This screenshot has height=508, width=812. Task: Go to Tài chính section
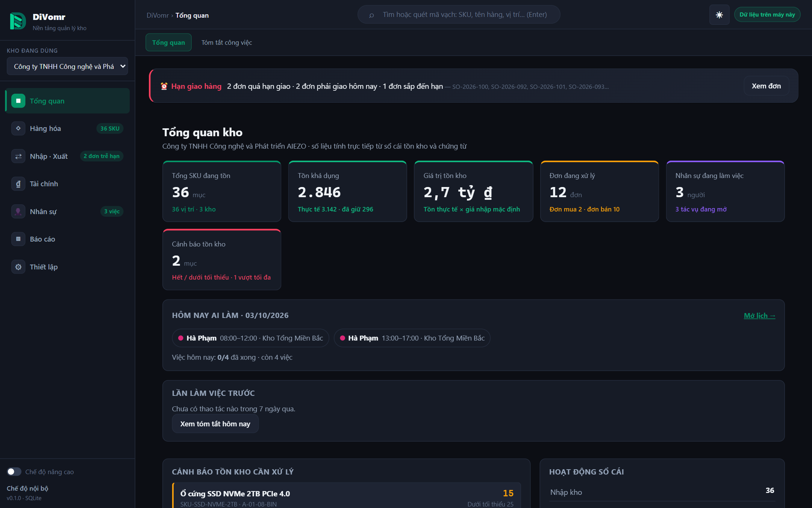coord(67,184)
